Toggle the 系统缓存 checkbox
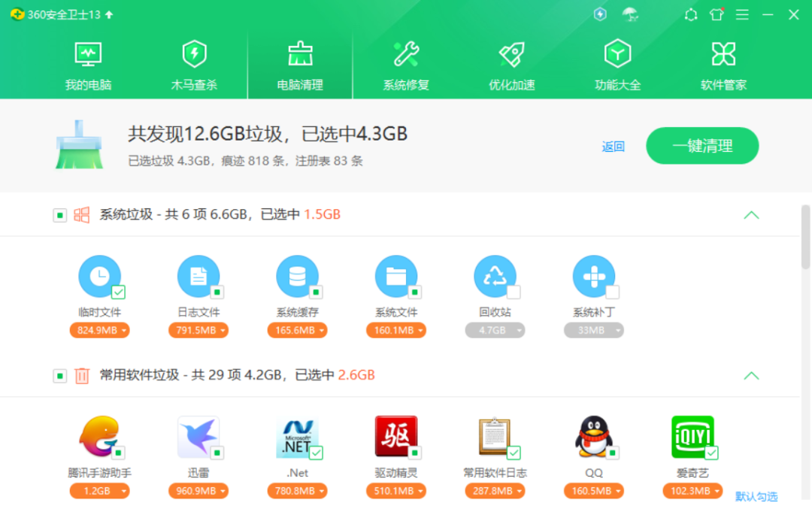This screenshot has height=512, width=812. pos(316,292)
